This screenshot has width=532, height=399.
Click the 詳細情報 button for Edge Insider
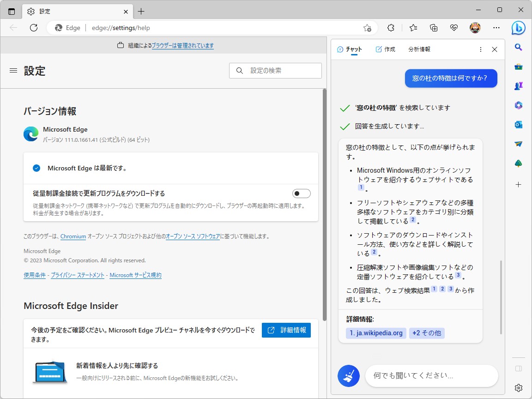pos(286,330)
